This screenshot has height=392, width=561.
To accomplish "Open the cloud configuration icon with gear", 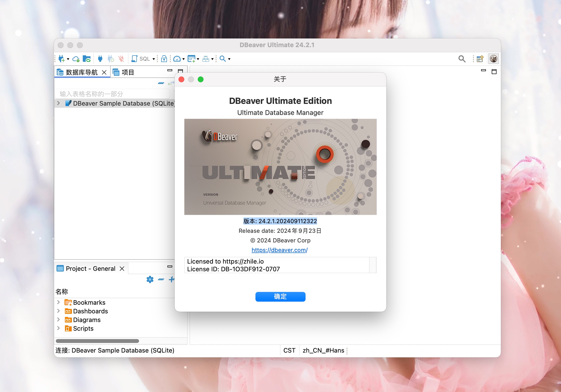I will 76,59.
